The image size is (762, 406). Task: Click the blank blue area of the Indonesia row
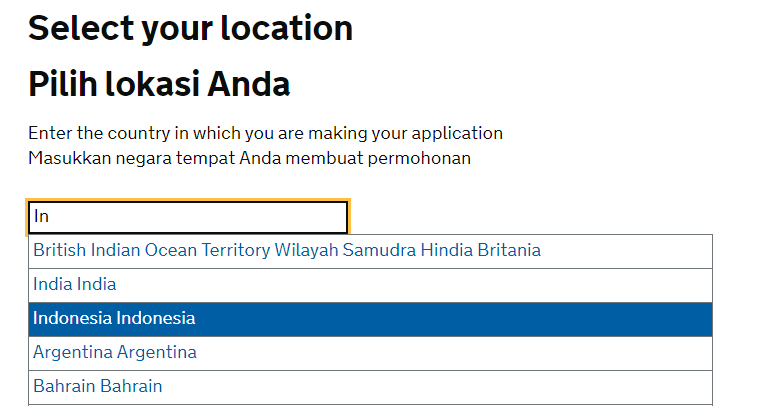point(500,318)
